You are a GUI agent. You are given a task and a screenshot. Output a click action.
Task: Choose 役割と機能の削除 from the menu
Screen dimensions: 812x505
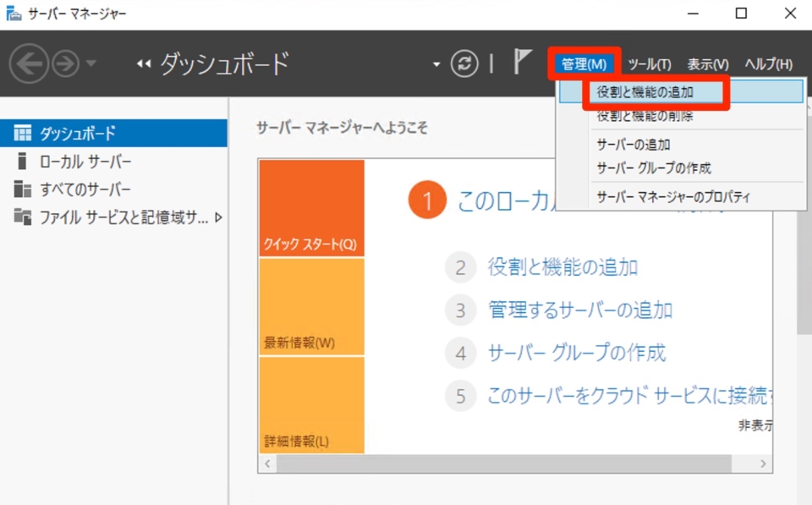(x=681, y=116)
